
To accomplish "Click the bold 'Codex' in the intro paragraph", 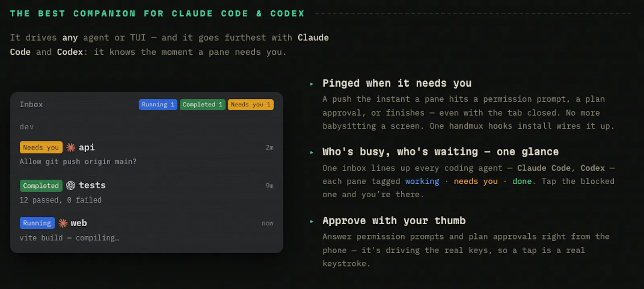I will [70, 52].
